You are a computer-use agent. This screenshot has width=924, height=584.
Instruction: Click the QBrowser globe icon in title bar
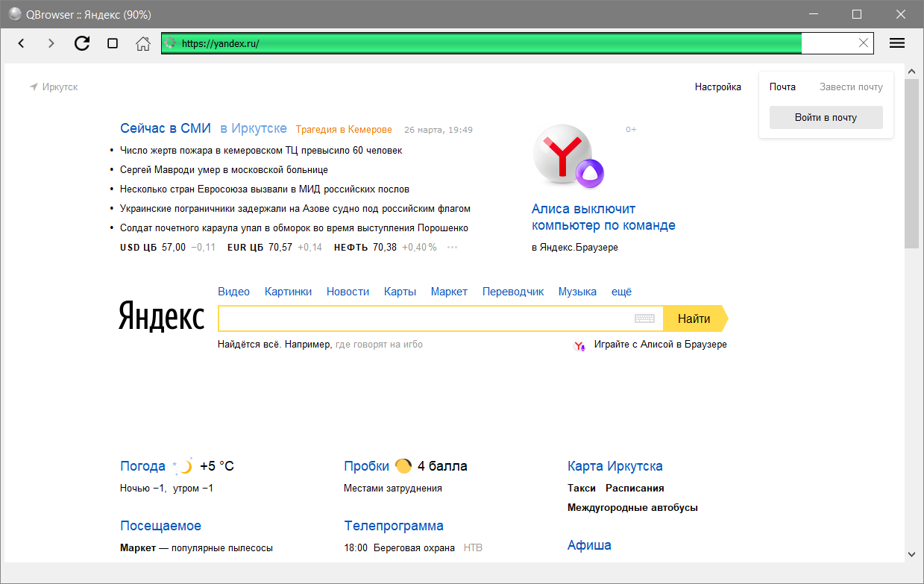tap(15, 14)
